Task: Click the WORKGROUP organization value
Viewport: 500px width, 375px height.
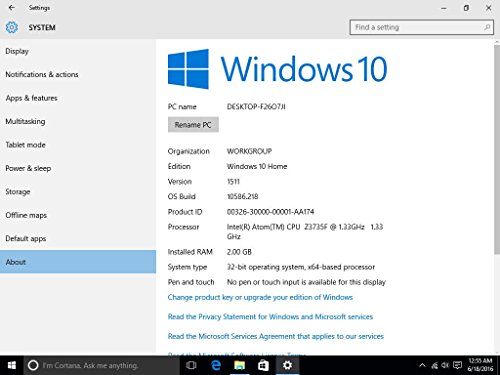Action: click(249, 151)
